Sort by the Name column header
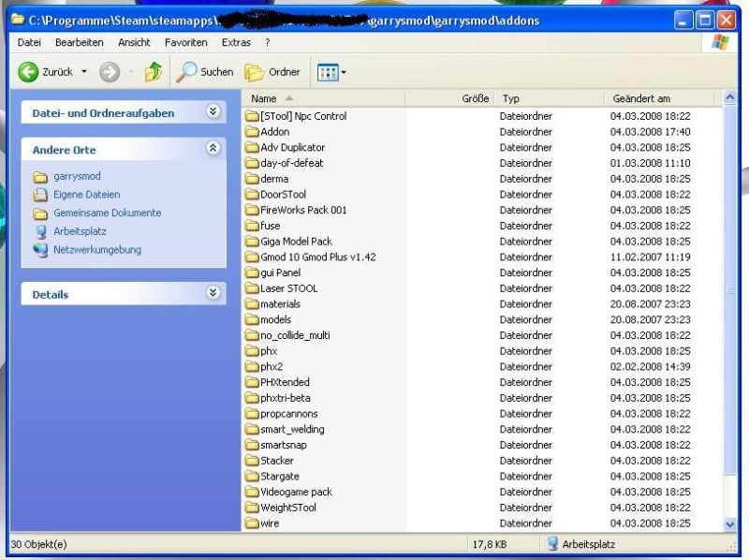Image resolution: width=749 pixels, height=560 pixels. [323, 98]
